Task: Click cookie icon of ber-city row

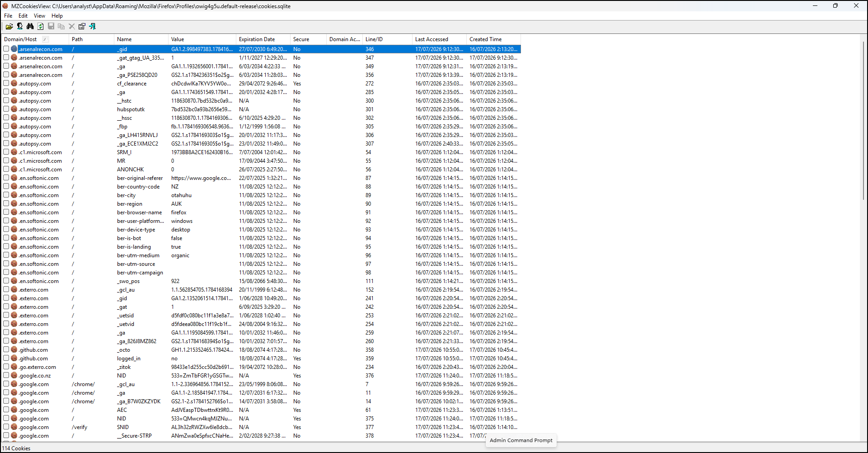Action: coord(14,195)
